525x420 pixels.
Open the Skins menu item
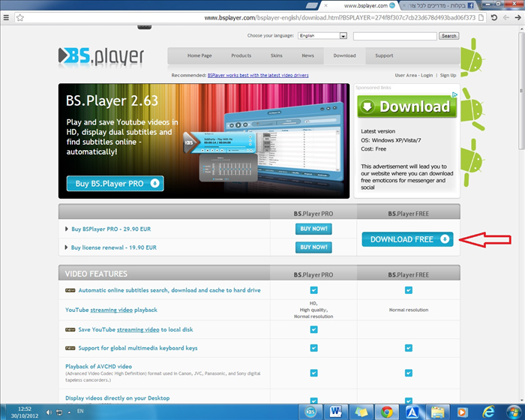[277, 55]
